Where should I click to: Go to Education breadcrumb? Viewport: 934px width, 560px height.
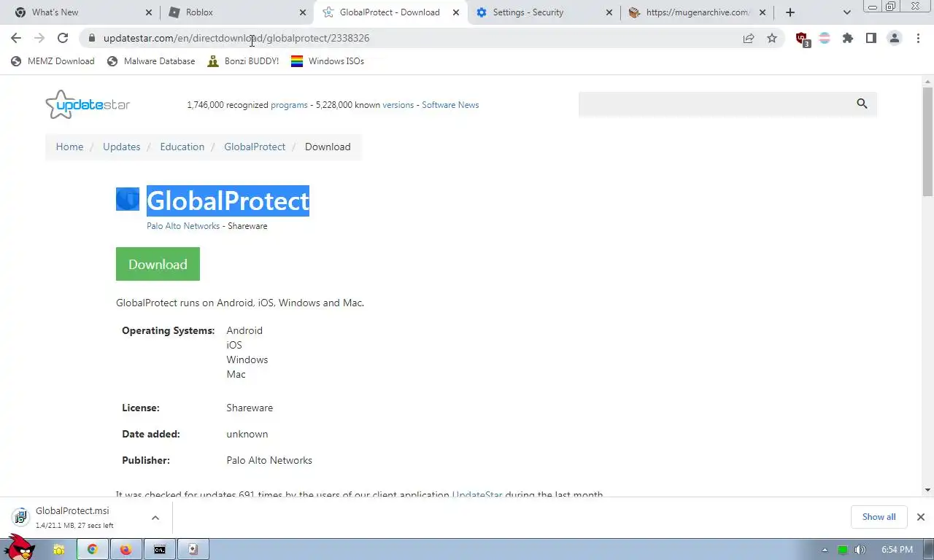coord(182,147)
